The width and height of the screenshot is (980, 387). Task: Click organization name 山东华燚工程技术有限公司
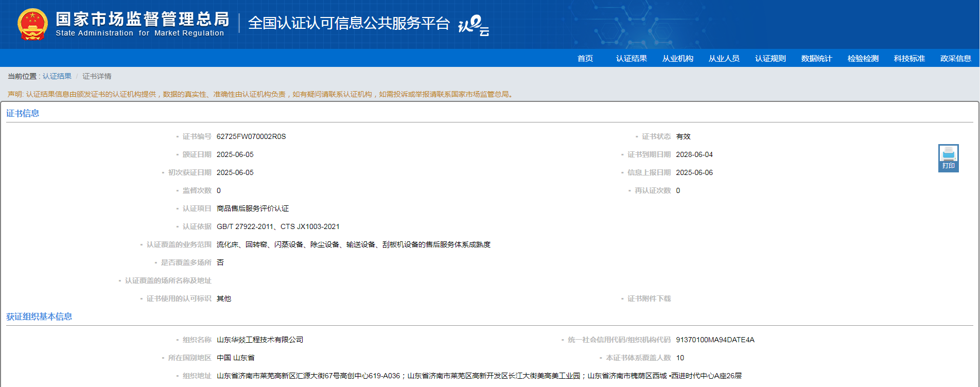click(260, 340)
